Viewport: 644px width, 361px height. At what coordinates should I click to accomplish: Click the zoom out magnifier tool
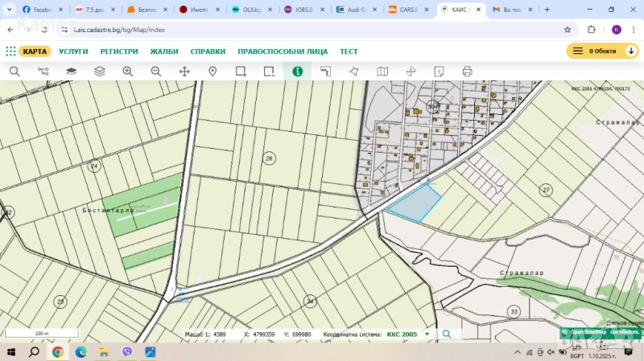point(156,72)
